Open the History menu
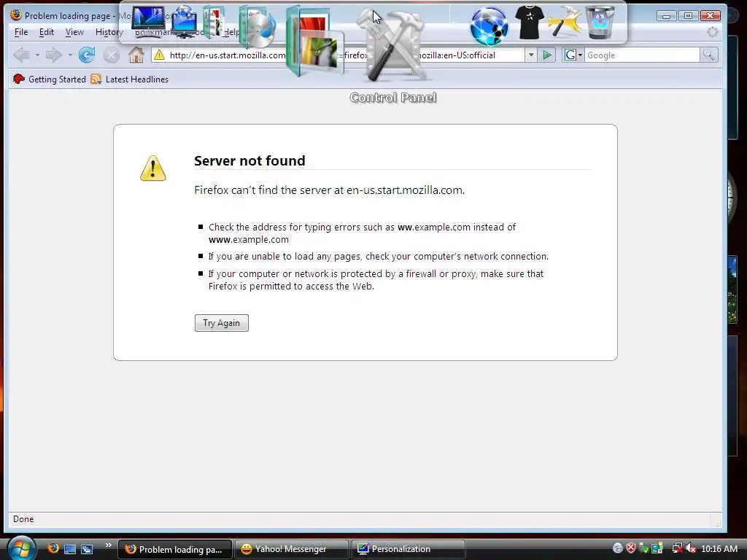The image size is (747, 560). pos(109,32)
